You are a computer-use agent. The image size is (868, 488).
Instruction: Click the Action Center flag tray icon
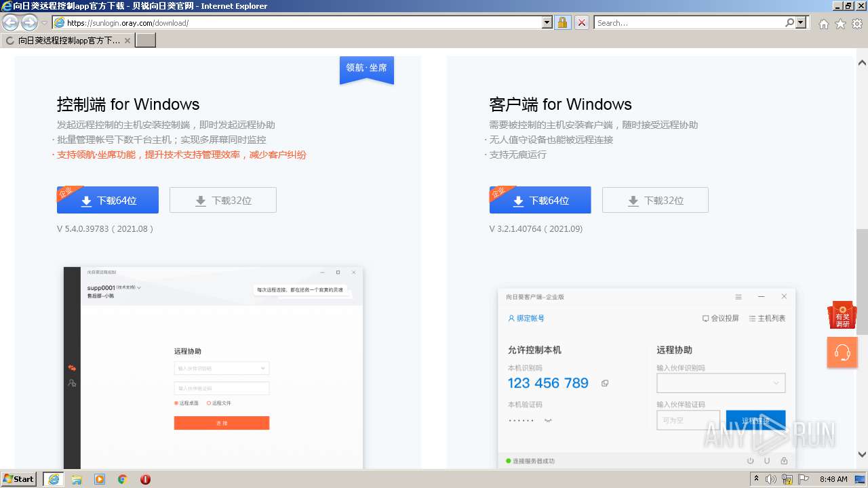(804, 479)
